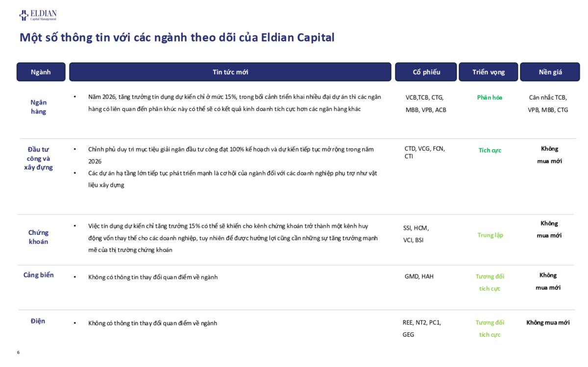Click the Cổ phiếu column header
The width and height of the screenshot is (588, 367).
coord(426,72)
